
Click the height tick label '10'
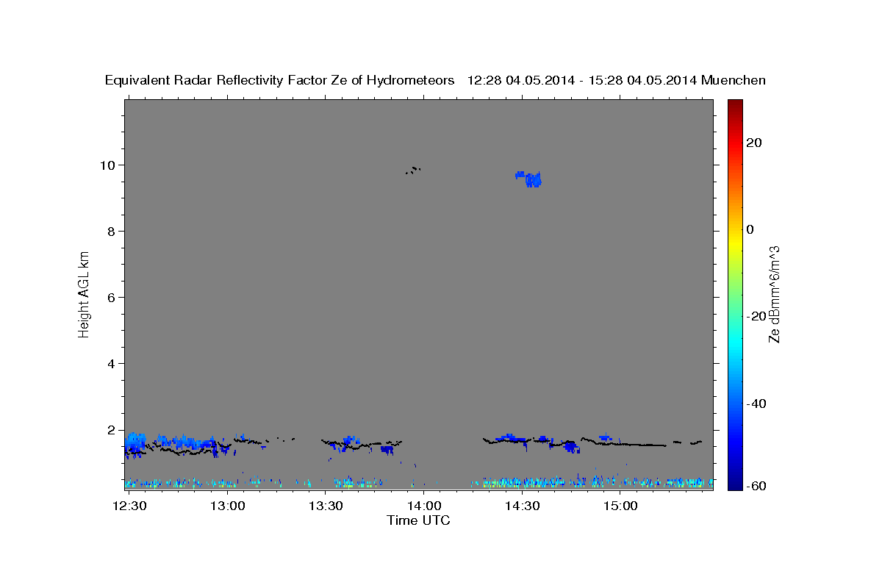[x=110, y=165]
